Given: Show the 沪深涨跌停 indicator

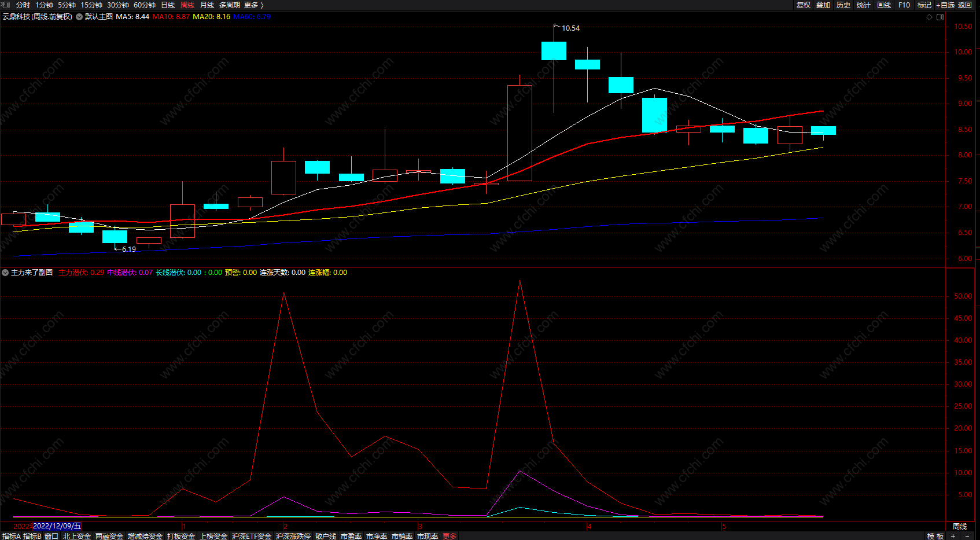Looking at the screenshot, I should tap(293, 537).
